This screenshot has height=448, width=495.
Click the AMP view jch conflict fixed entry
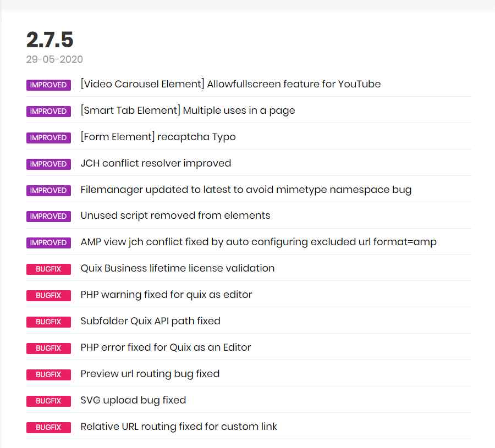pos(258,242)
